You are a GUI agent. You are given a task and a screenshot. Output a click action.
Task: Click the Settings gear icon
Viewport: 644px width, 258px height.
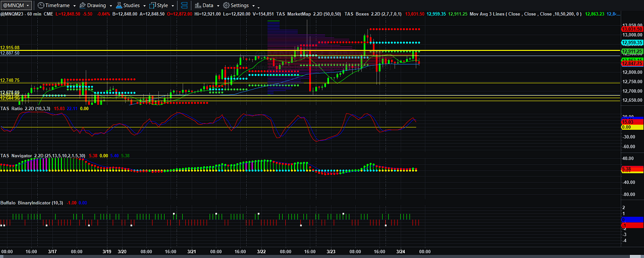pyautogui.click(x=226, y=6)
